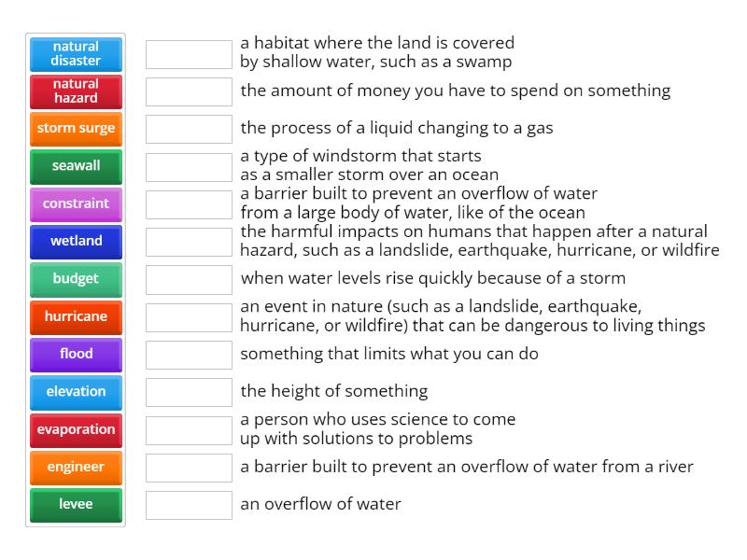Select the blue 'wetland' tile

[76, 242]
